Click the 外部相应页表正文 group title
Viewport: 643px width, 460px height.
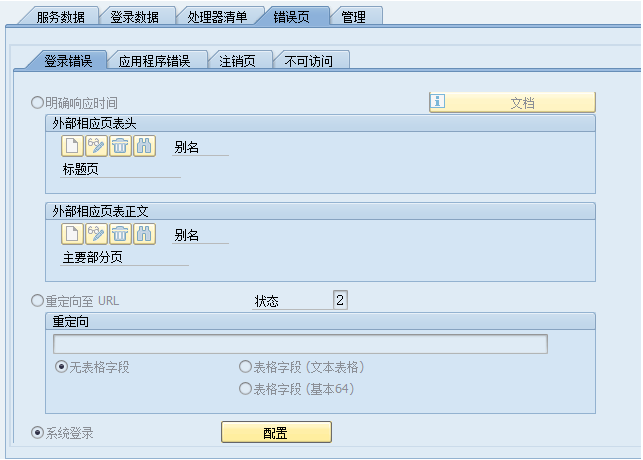(x=100, y=211)
